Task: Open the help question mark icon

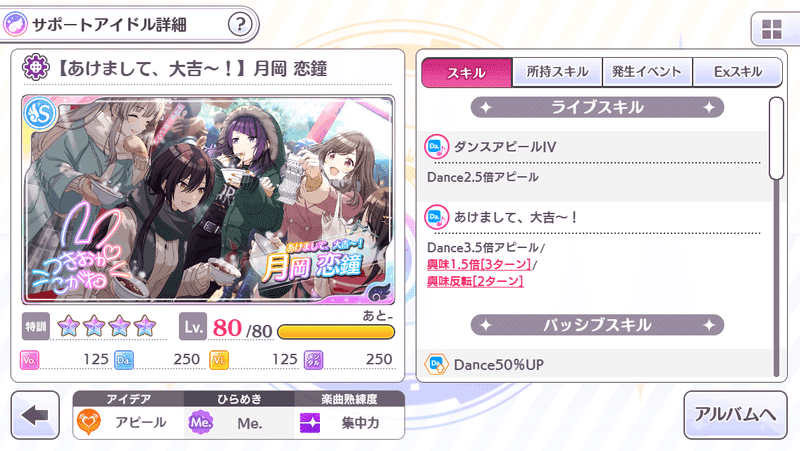Action: (240, 24)
